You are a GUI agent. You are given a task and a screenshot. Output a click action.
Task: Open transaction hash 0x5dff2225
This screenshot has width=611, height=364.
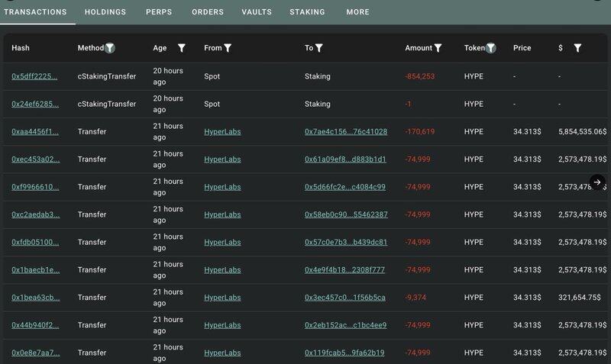(34, 76)
